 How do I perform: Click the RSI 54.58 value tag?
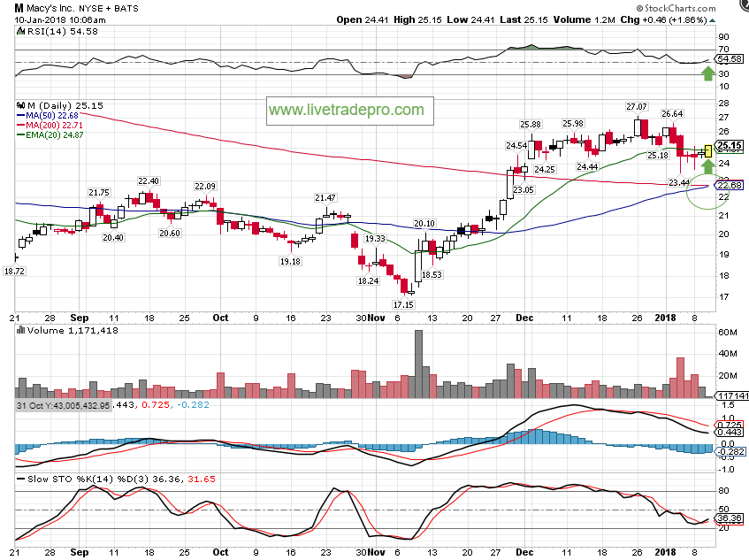[x=728, y=58]
